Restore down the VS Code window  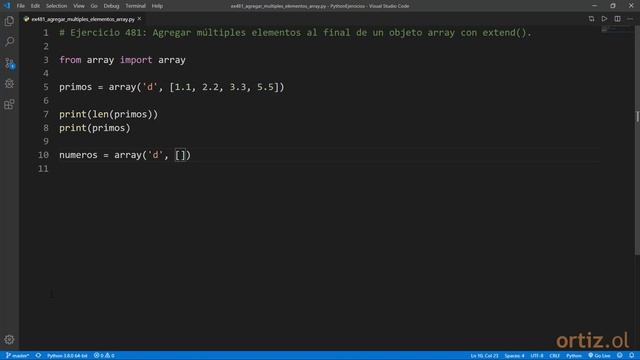(x=613, y=6)
